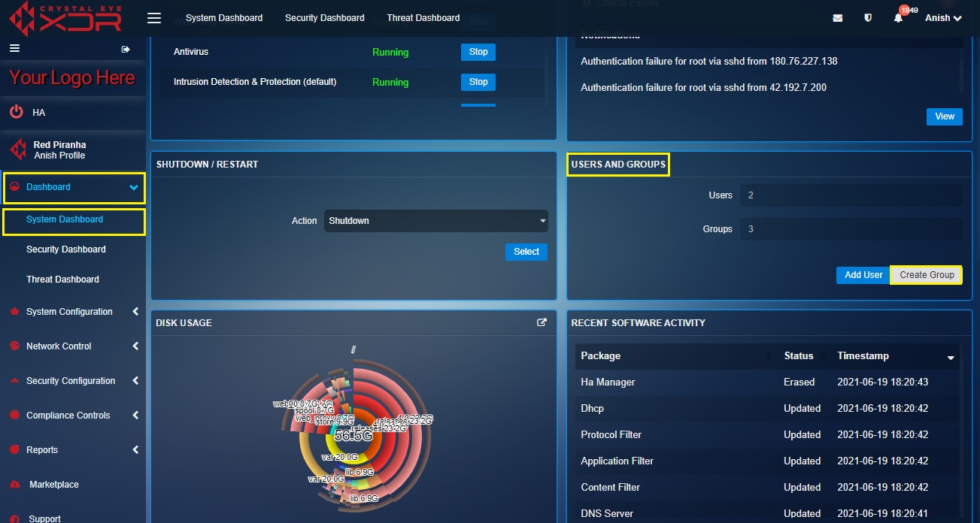Click the Select button under Action
Viewport: 980px width, 523px height.
click(x=526, y=252)
